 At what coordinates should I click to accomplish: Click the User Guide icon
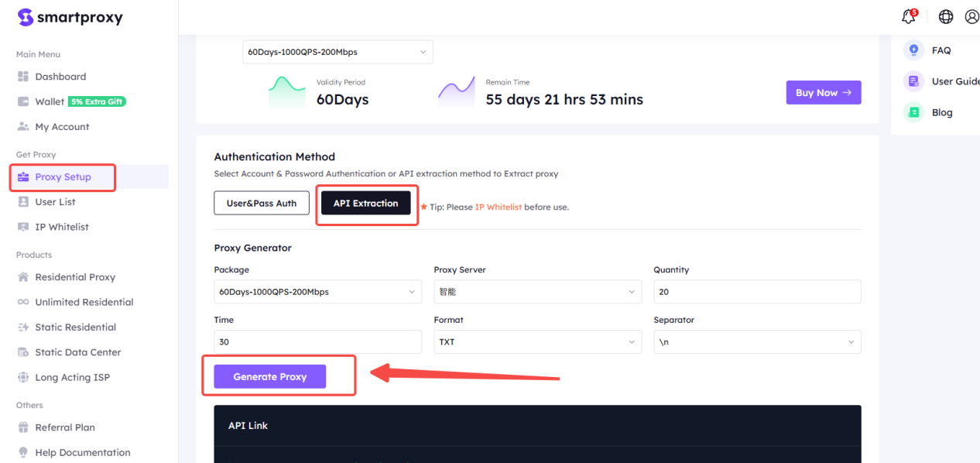coord(914,81)
